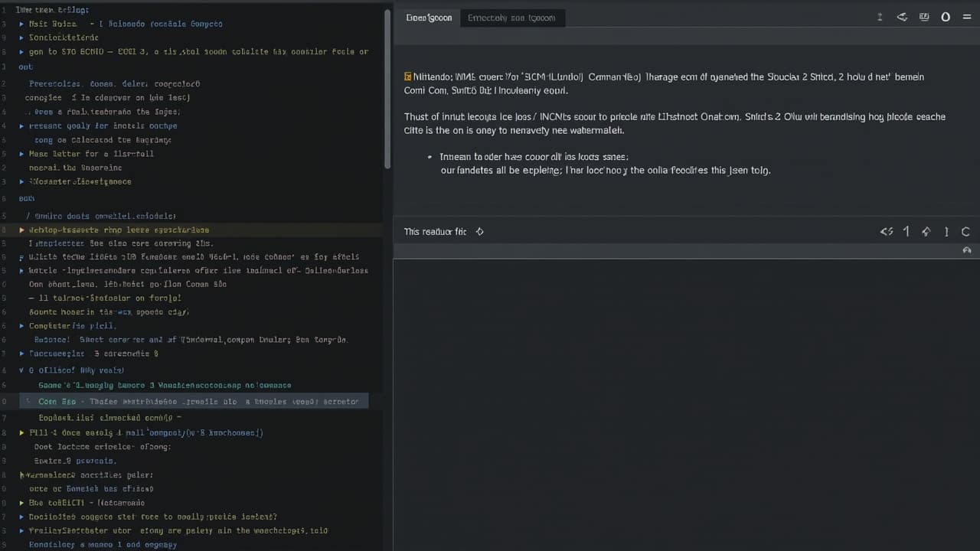The width and height of the screenshot is (980, 551).
Task: Click the diamond arrow icon in lower toolbar
Action: tap(926, 231)
